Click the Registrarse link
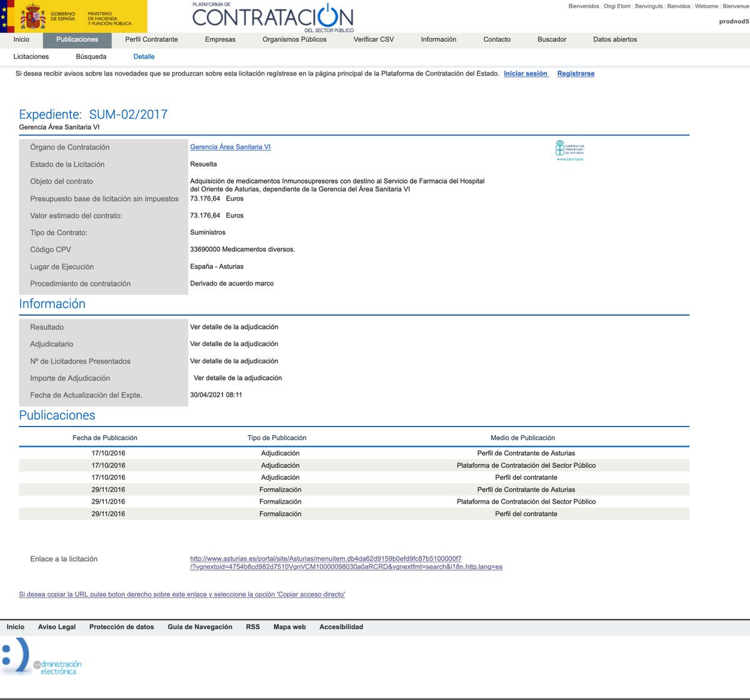Image resolution: width=750 pixels, height=700 pixels. 576,74
